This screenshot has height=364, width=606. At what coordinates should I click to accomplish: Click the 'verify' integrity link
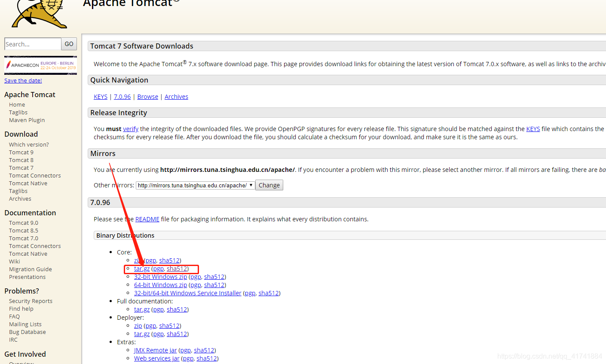131,129
